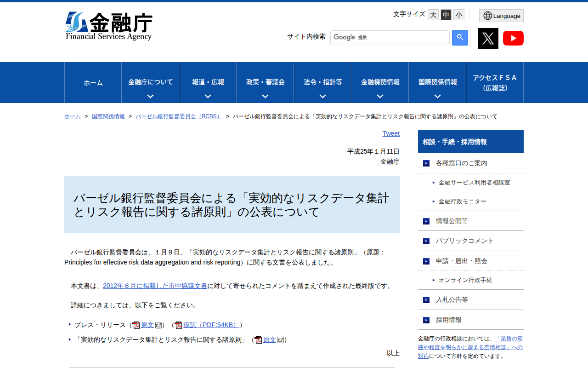Open the FSA X (Twitter) icon

487,38
